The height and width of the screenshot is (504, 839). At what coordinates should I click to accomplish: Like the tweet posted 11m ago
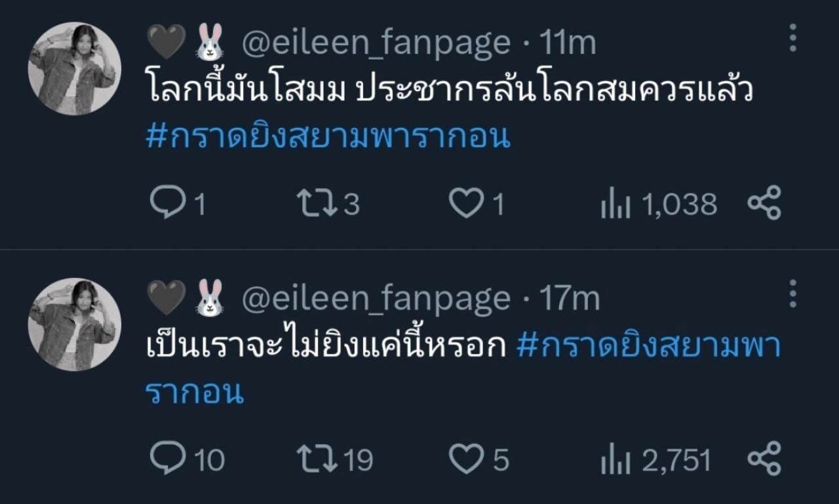tap(466, 204)
